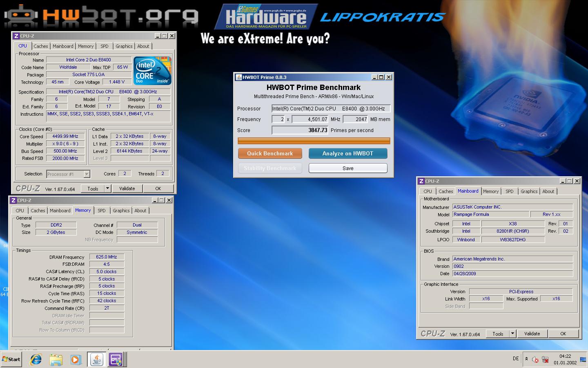Click the Processor field in HWBOT Prime

click(331, 108)
